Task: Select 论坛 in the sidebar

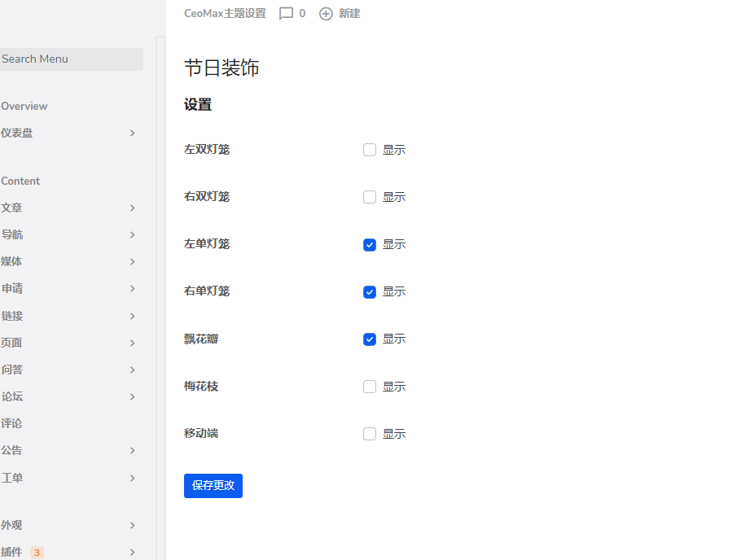Action: coord(12,396)
